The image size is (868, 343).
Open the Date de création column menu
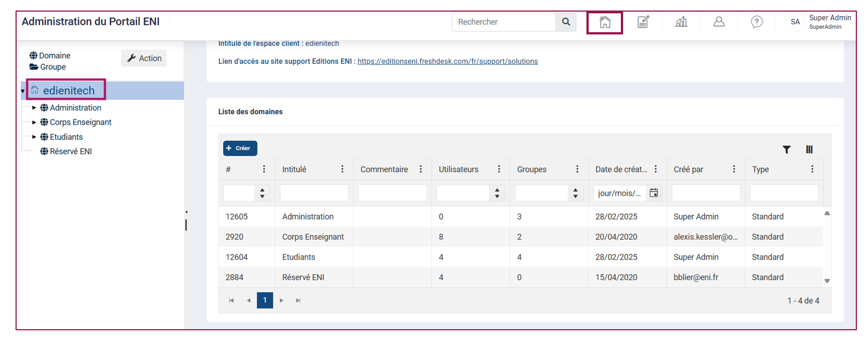[x=656, y=169]
